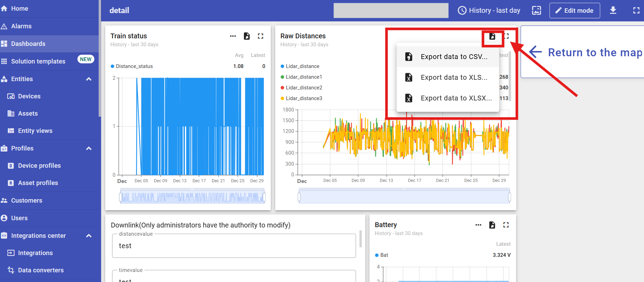Toggle Lidar_distance2 series visibility

coord(304,88)
